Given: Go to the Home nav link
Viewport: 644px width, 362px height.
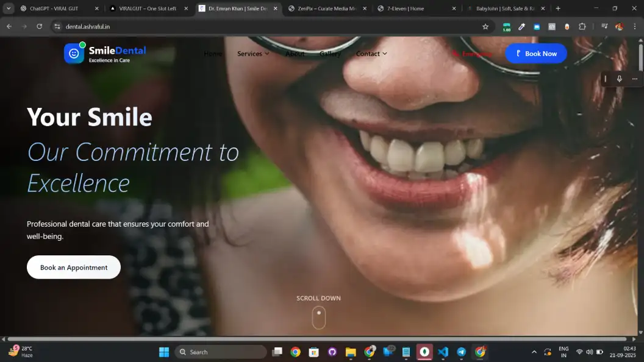Looking at the screenshot, I should pos(213,54).
